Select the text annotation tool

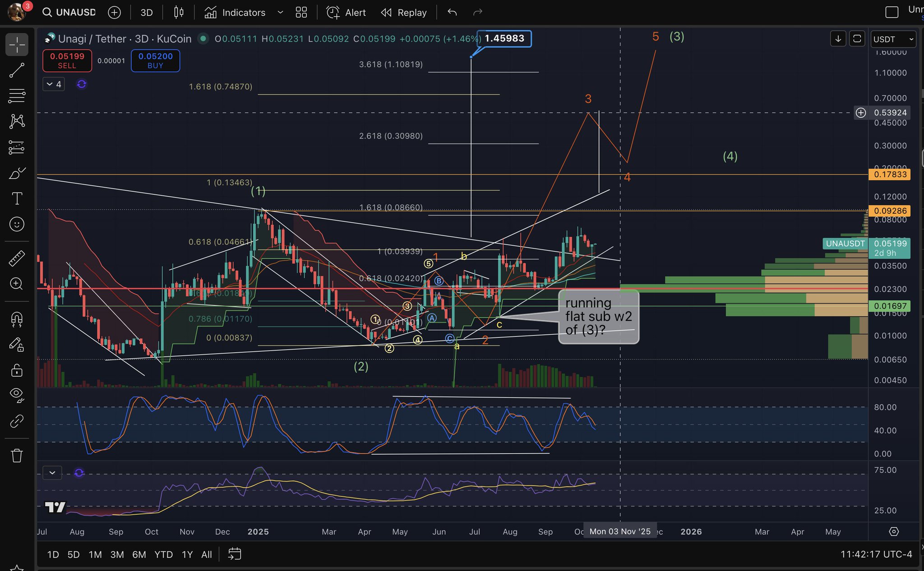(17, 198)
